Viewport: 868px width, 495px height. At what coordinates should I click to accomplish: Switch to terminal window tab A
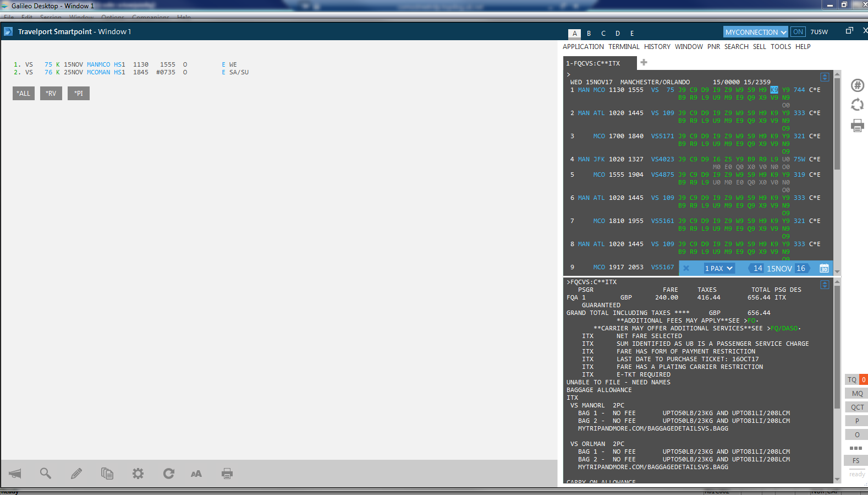[575, 34]
